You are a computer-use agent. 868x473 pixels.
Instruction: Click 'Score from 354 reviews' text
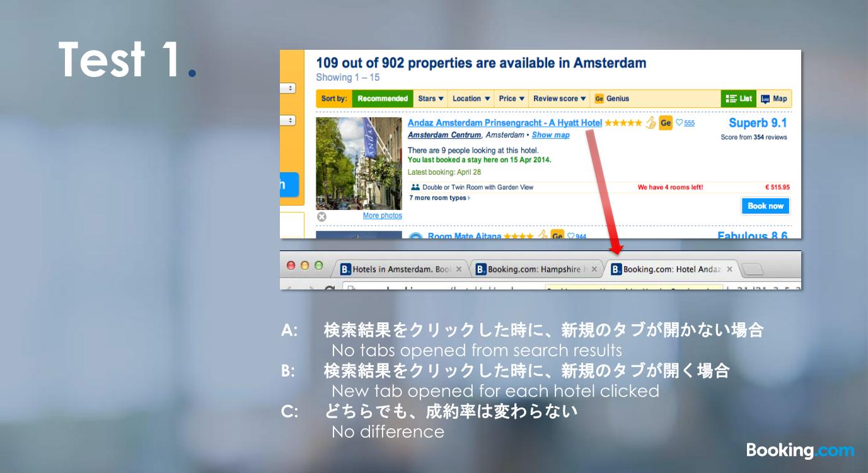(754, 137)
